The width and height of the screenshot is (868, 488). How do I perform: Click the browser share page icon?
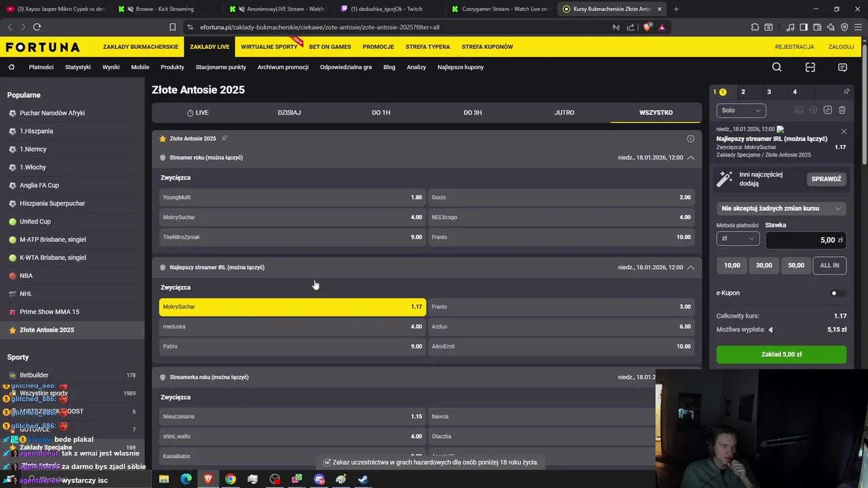tap(631, 27)
